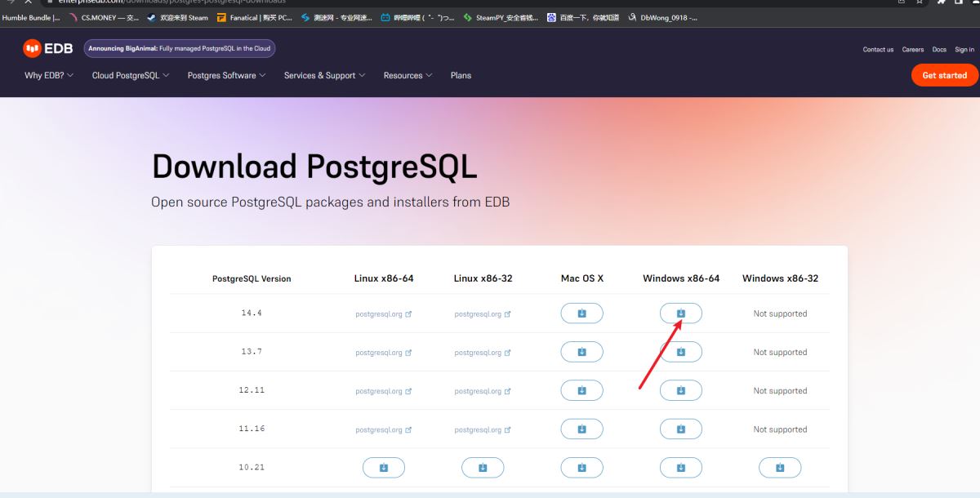The width and height of the screenshot is (980, 498).
Task: Open the 测速网 bookmark
Action: pyautogui.click(x=336, y=17)
